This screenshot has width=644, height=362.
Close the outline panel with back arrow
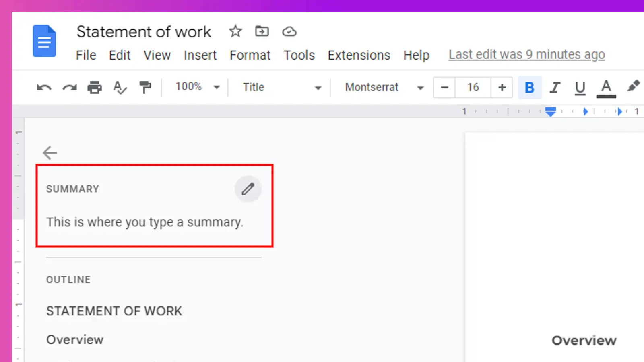tap(50, 153)
